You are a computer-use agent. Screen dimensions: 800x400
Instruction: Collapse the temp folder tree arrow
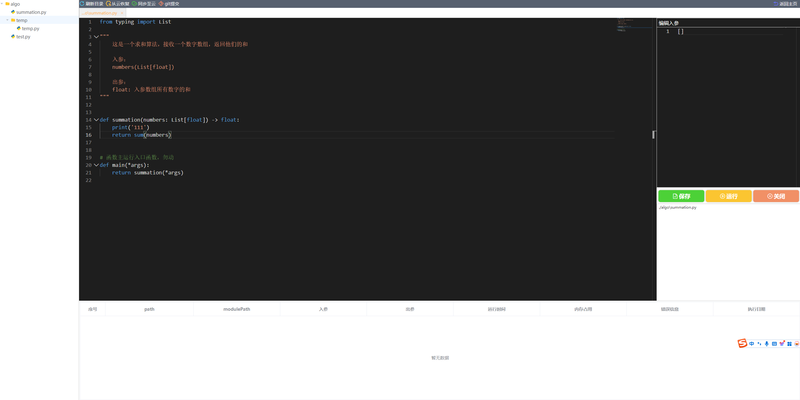click(x=7, y=20)
